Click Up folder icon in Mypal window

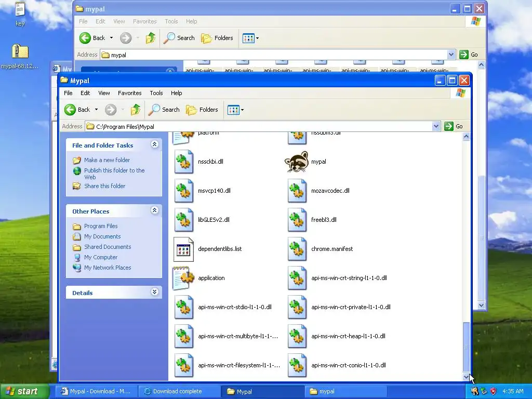tap(136, 110)
